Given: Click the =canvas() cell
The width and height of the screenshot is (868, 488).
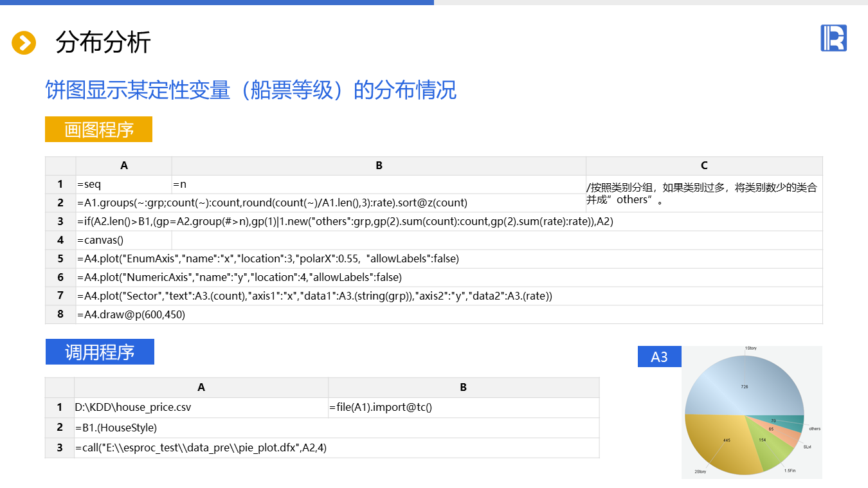Looking at the screenshot, I should (124, 240).
